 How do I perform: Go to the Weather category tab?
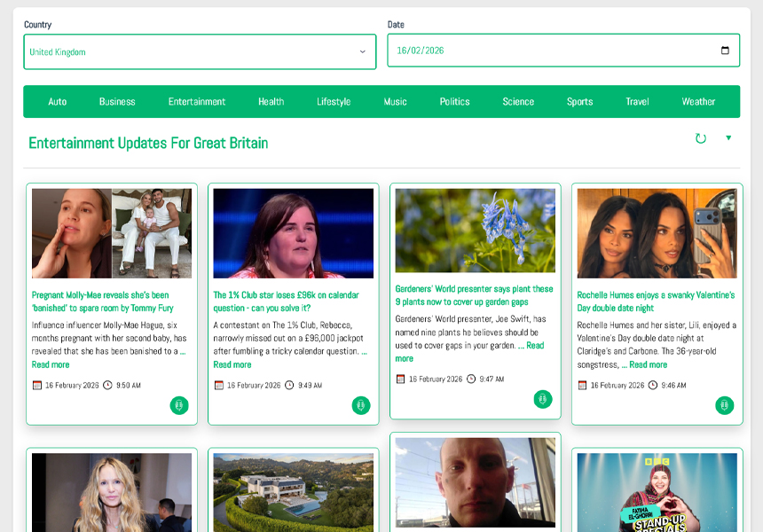pos(698,102)
